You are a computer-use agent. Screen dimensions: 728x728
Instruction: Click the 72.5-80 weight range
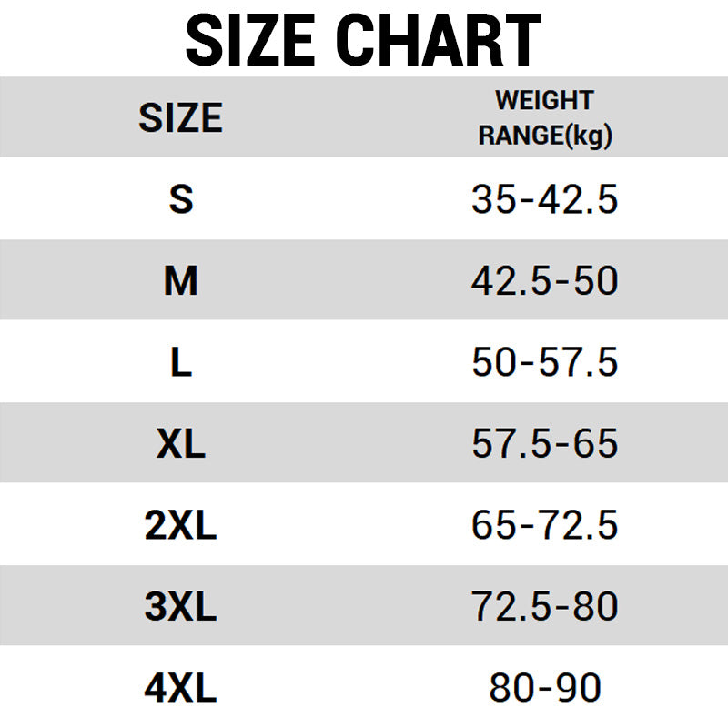544,607
